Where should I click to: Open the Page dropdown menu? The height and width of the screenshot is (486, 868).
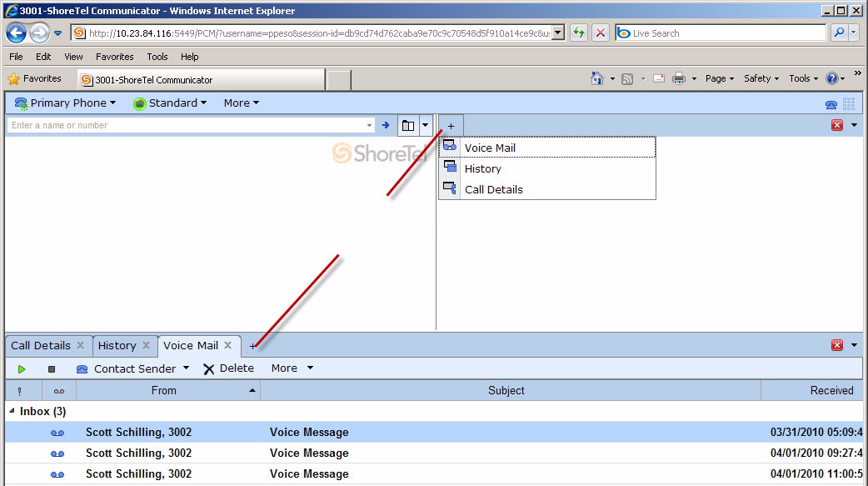[x=720, y=78]
